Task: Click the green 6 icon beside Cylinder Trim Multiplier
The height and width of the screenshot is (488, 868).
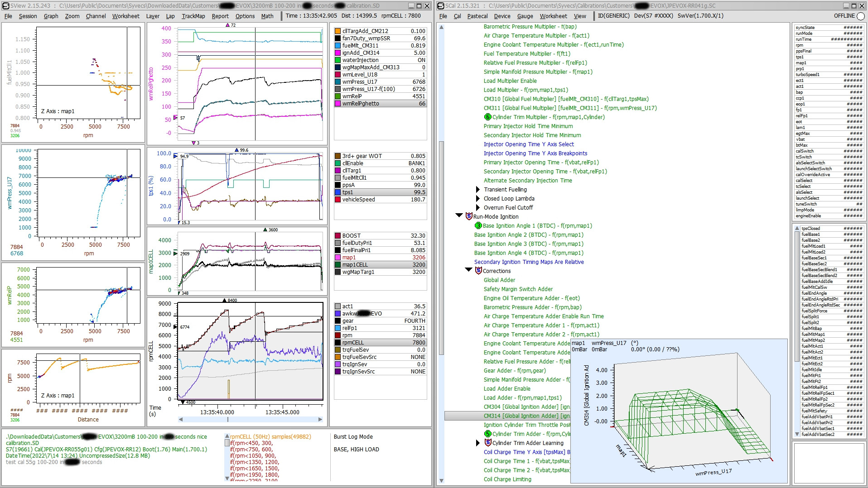Action: point(487,117)
